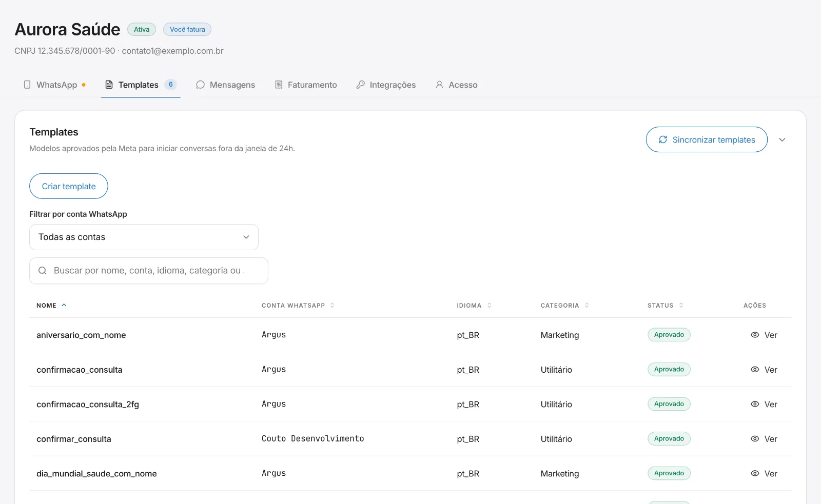The image size is (821, 504).
Task: Click the Ativa status badge
Action: 142,29
